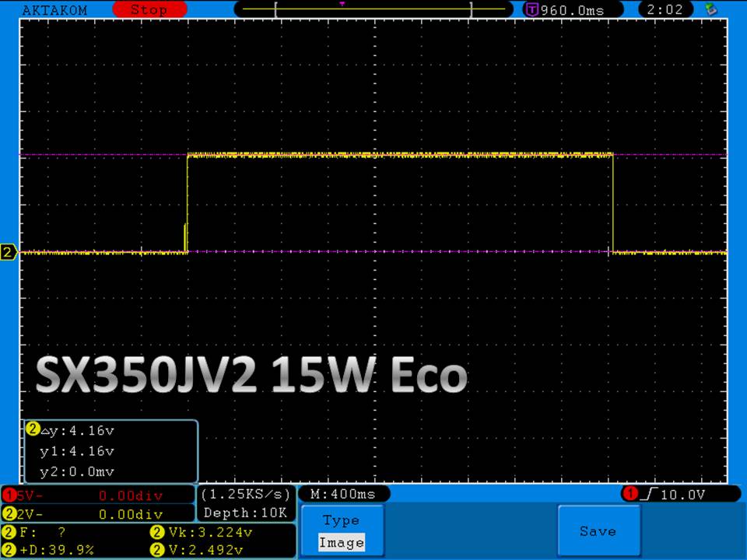Click the red Stop run-state indicator

coord(149,10)
